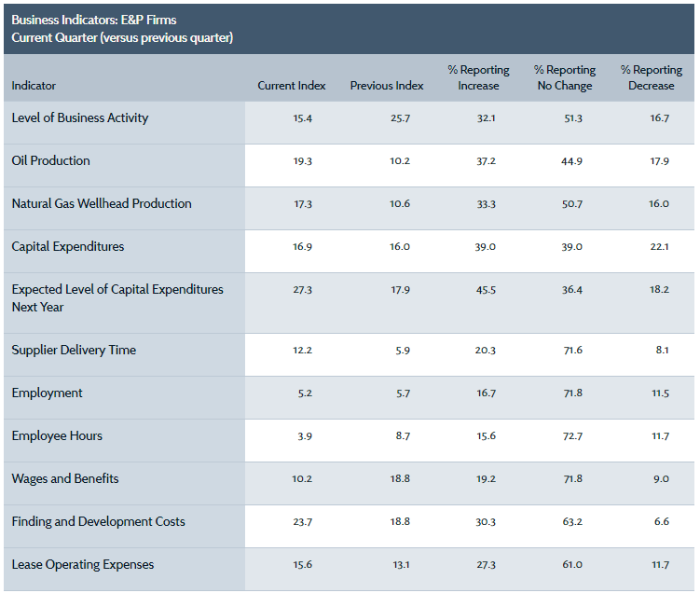Click the "Indicator" column header
This screenshot has height=593, width=700.
pos(34,86)
